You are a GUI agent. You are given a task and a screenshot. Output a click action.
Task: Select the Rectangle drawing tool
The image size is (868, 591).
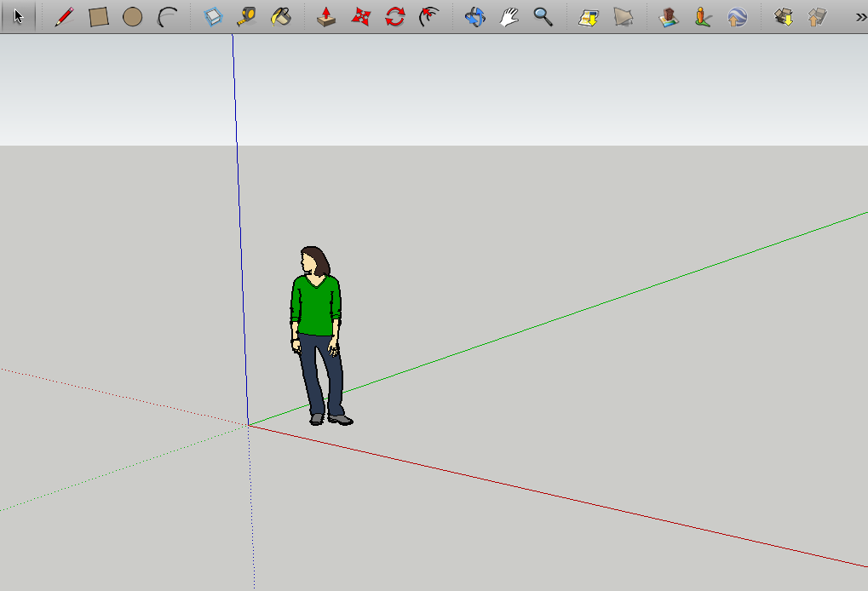click(99, 16)
